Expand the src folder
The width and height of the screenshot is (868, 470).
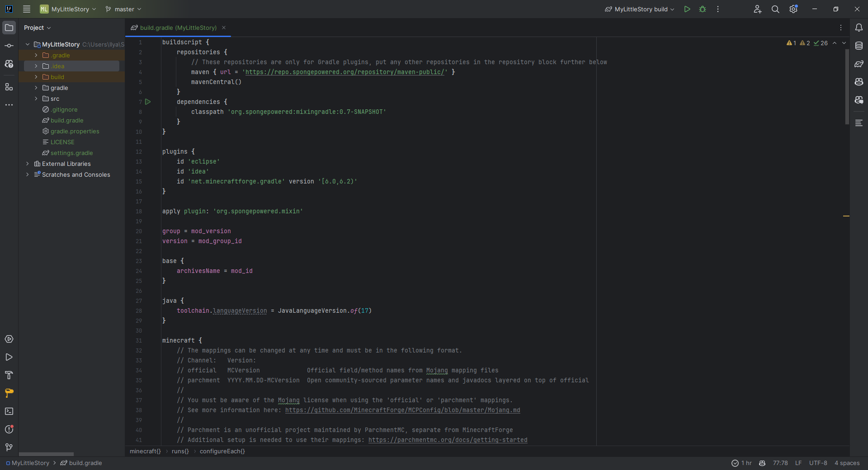(x=36, y=99)
